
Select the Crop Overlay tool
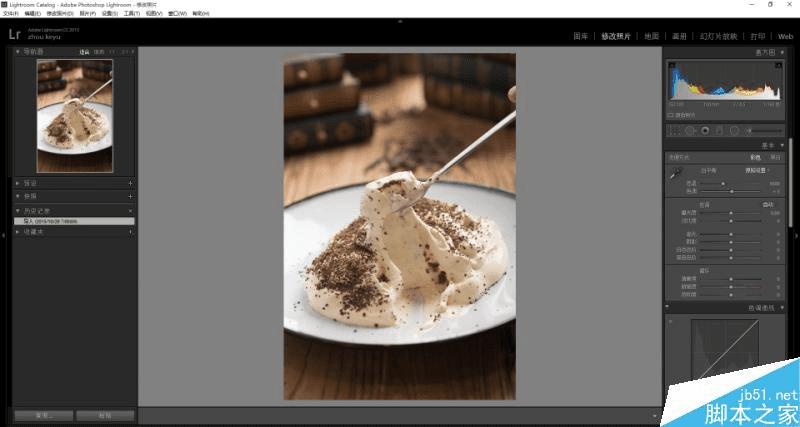pyautogui.click(x=674, y=131)
